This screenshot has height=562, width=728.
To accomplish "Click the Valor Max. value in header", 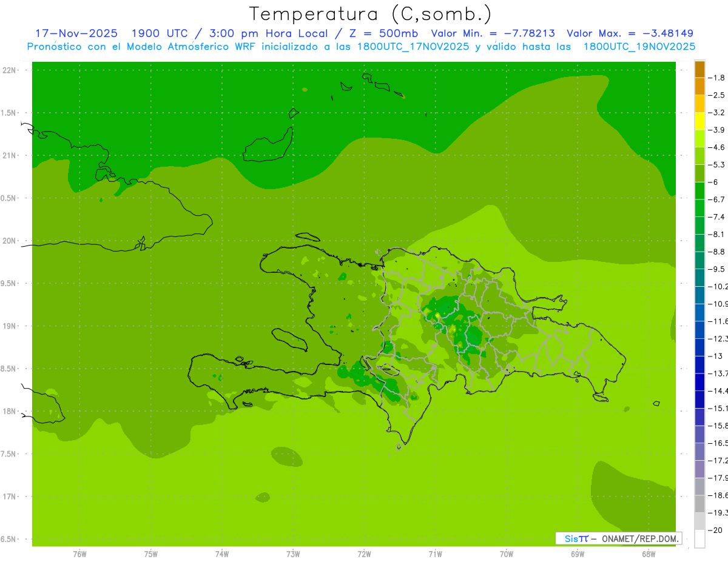I will pyautogui.click(x=630, y=33).
